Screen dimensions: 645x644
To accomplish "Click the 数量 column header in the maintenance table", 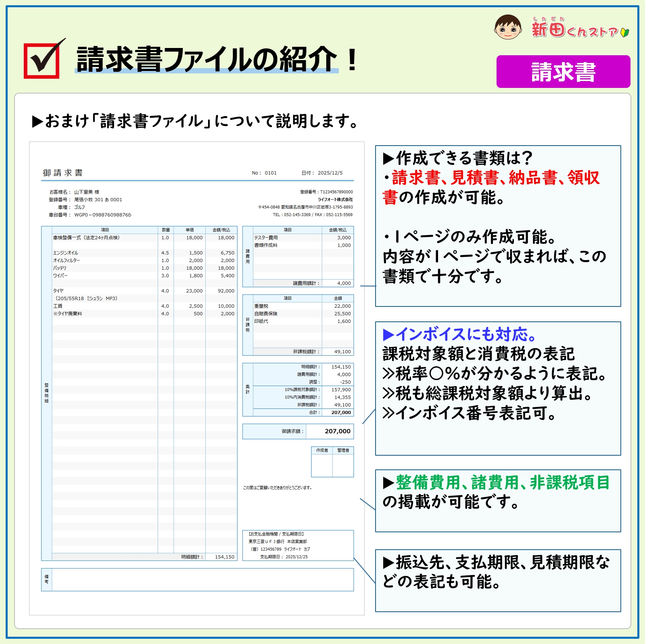I will coord(166,230).
